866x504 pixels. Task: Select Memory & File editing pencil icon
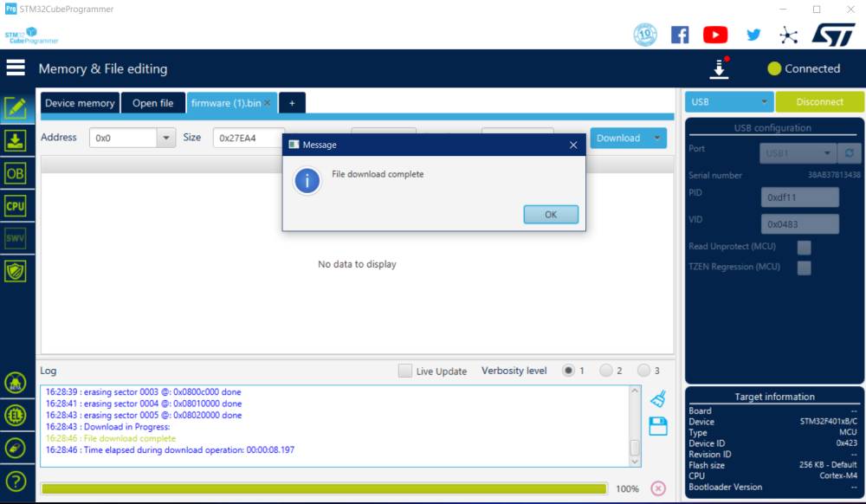(16, 108)
